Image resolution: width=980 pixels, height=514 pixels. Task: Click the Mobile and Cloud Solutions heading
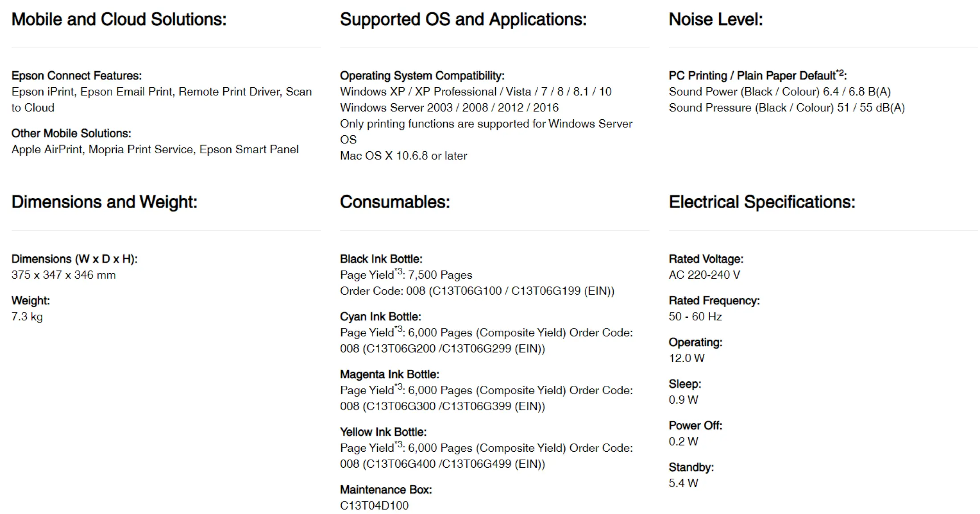(x=119, y=20)
